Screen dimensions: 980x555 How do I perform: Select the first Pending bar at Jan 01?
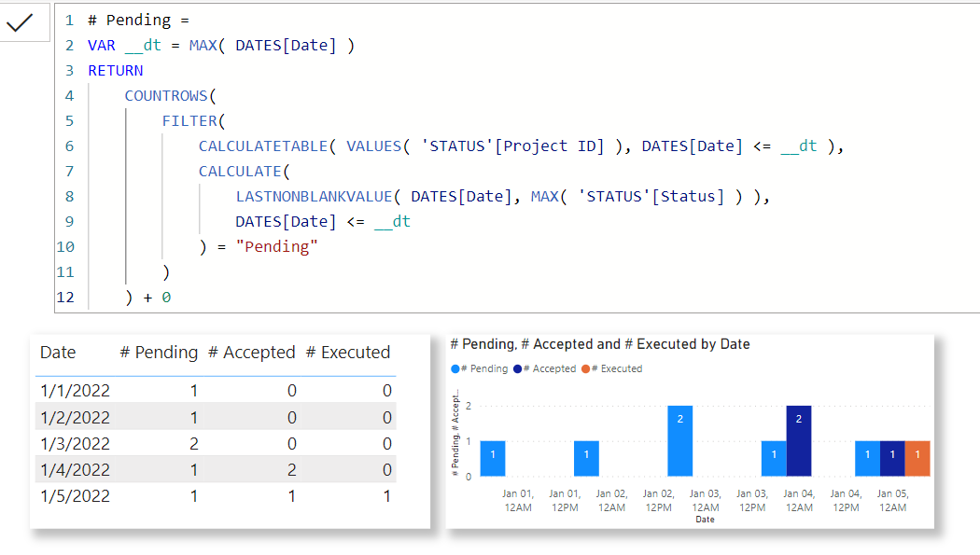[493, 458]
